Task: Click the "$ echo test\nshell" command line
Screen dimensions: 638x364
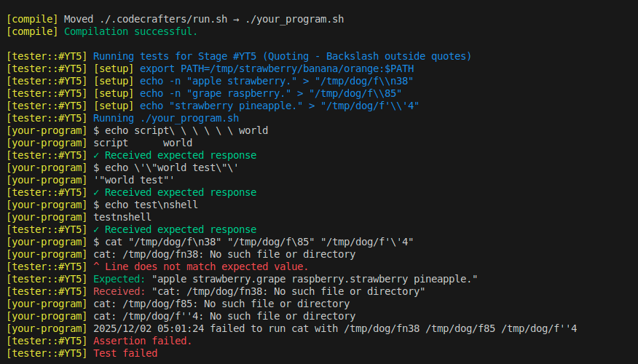Action: [146, 205]
